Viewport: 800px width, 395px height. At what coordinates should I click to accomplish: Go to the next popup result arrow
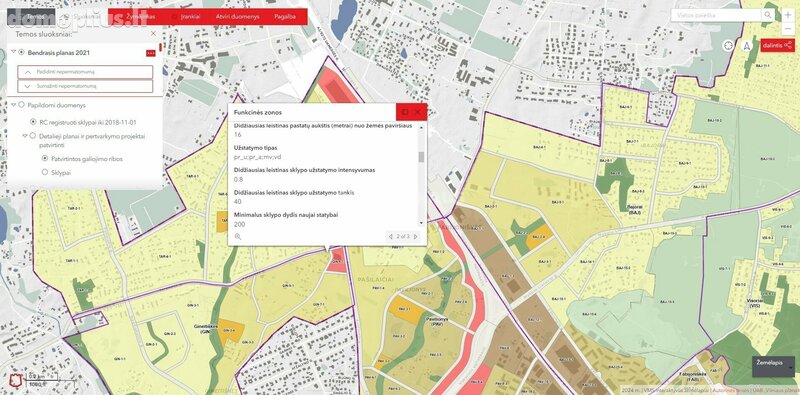(416, 236)
